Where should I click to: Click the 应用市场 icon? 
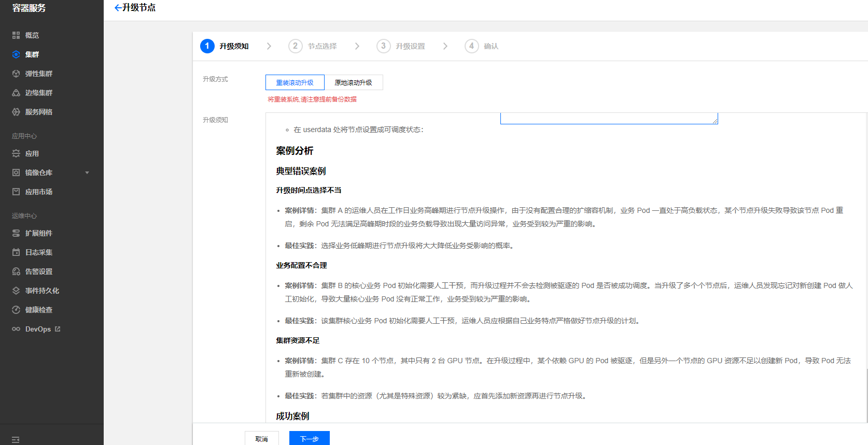click(x=16, y=192)
